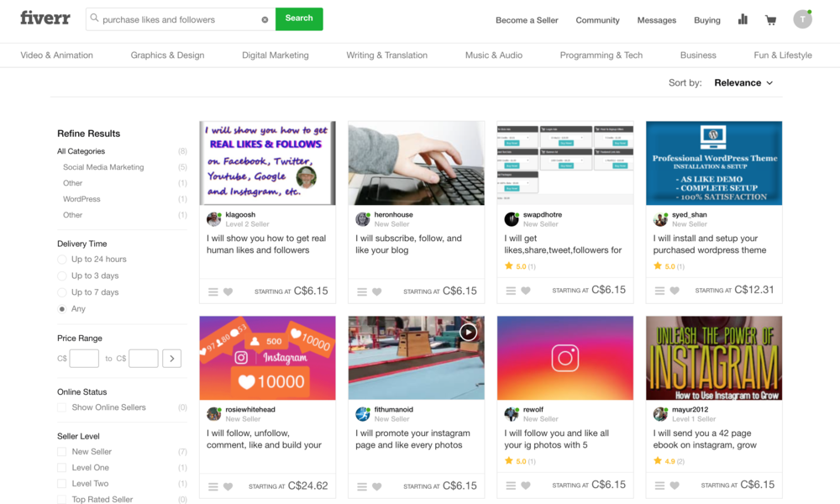Open collections menu on heronhouse gig
The image size is (840, 504).
click(362, 292)
